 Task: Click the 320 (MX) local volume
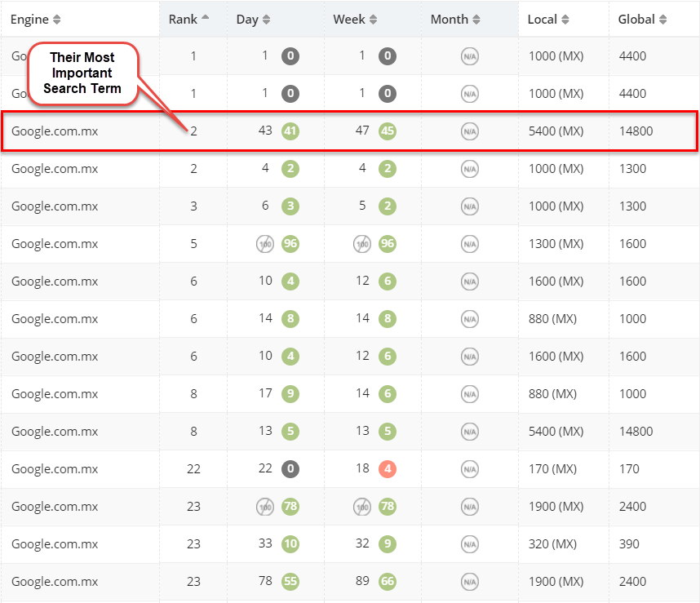tap(552, 544)
